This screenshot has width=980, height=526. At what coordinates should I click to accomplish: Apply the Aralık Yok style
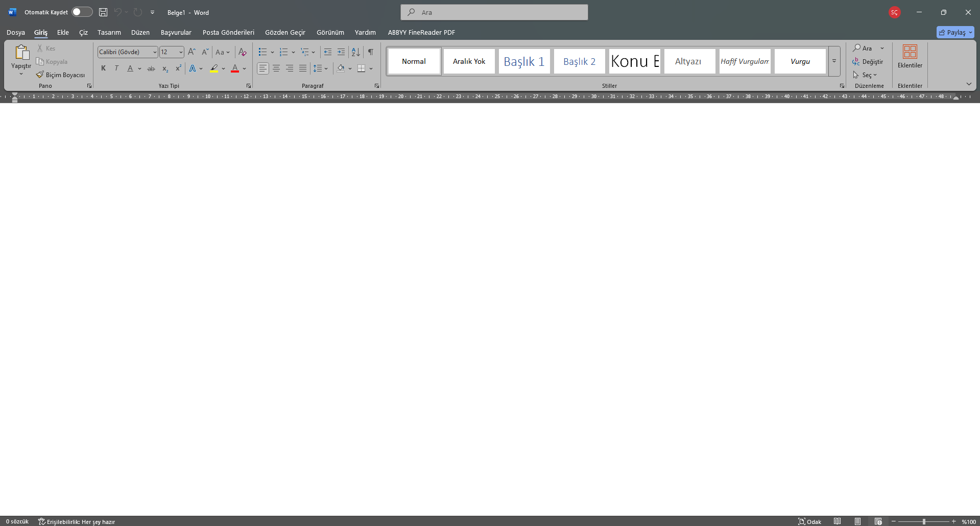coord(469,61)
